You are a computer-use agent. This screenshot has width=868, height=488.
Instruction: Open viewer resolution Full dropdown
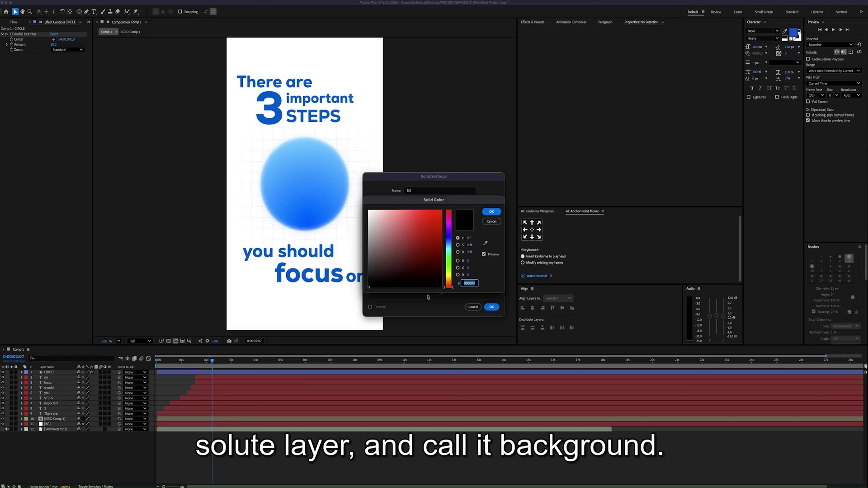[140, 341]
